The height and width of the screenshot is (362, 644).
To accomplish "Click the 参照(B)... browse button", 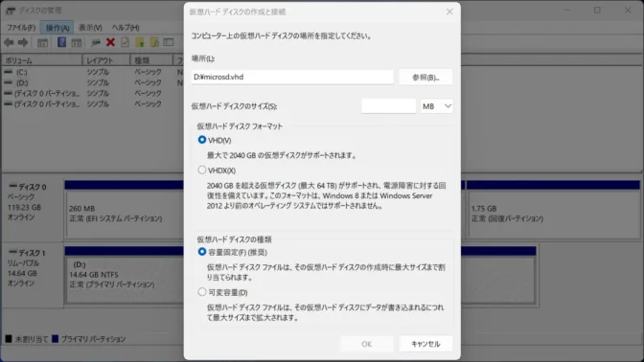I will (425, 78).
